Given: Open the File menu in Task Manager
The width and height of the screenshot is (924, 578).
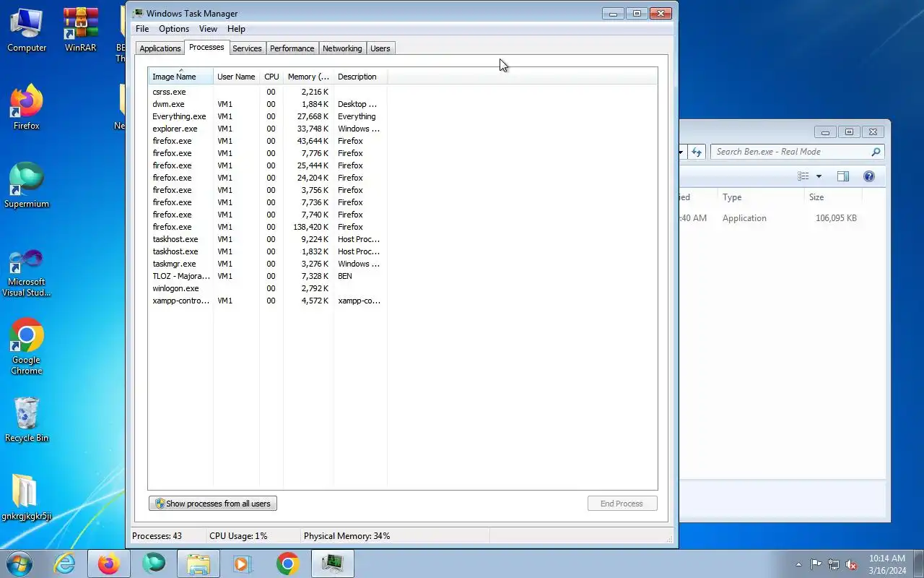Looking at the screenshot, I should pyautogui.click(x=142, y=29).
